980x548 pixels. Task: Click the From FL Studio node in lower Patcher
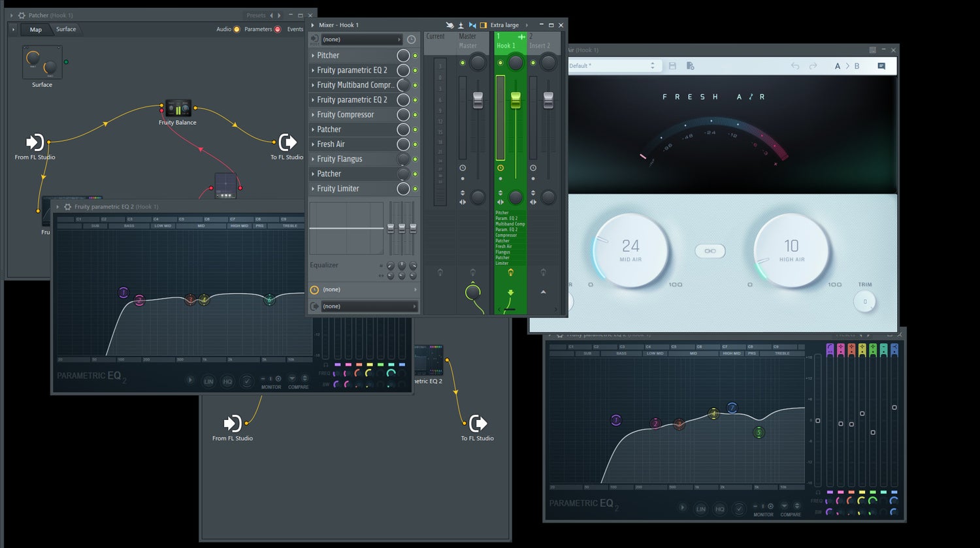pyautogui.click(x=233, y=423)
